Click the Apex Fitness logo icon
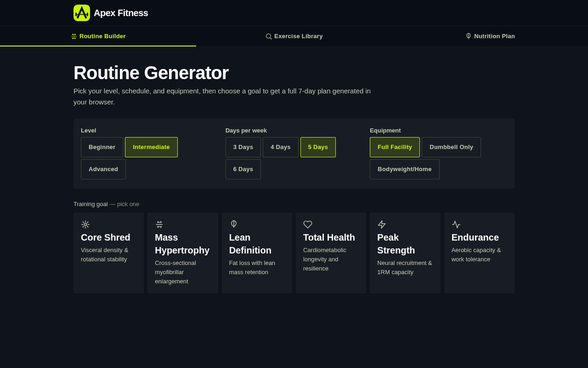Screen dimensions: 588x368 pos(82,13)
